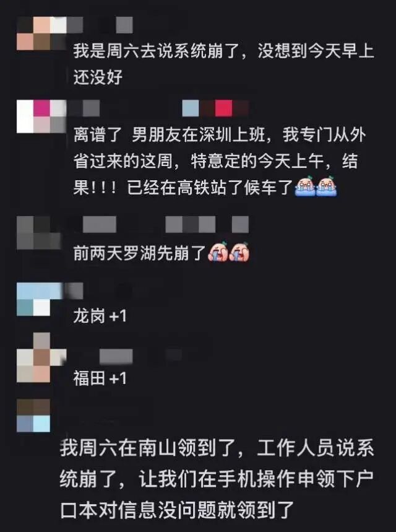Open the avatar above the 南山领到了 comment

33,416
